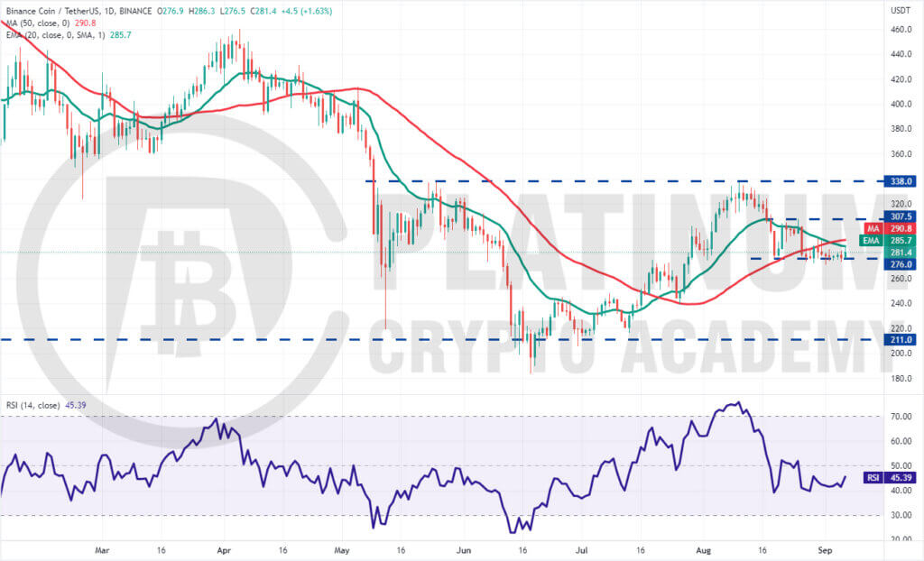Click the green EMA 285.7 price tag

click(x=888, y=241)
